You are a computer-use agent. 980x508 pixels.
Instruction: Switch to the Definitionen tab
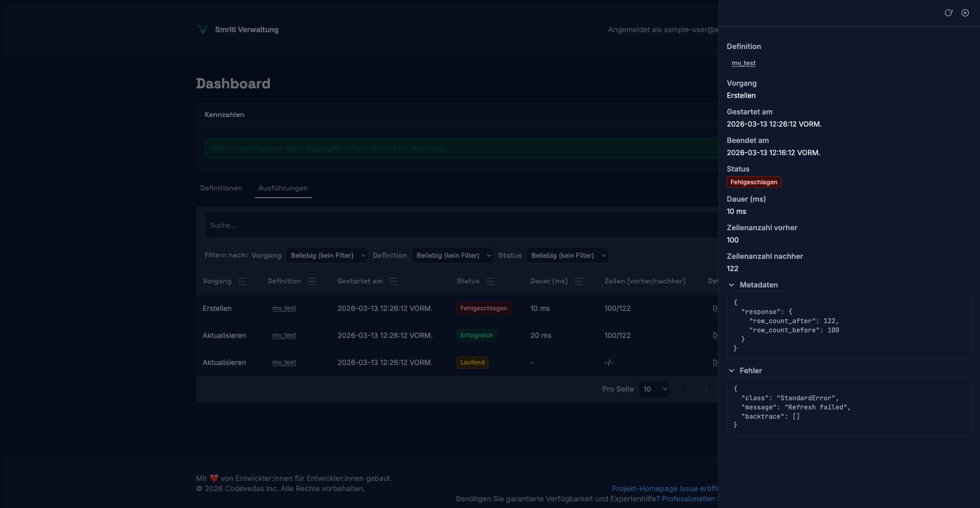pyautogui.click(x=221, y=188)
